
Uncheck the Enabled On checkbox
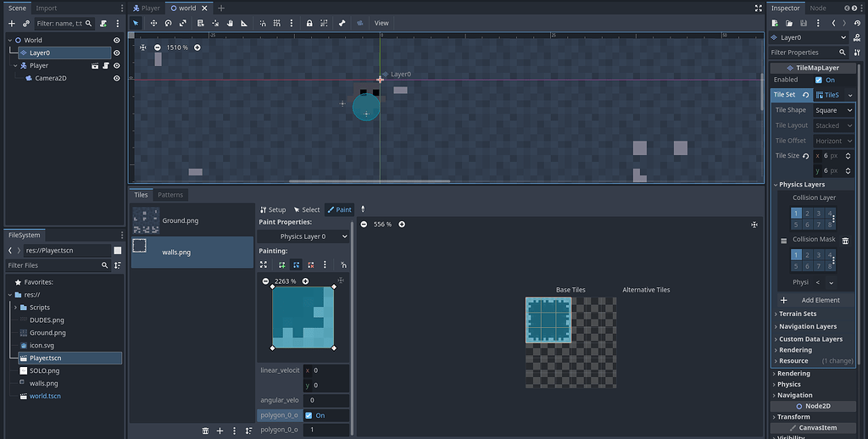[x=819, y=81]
